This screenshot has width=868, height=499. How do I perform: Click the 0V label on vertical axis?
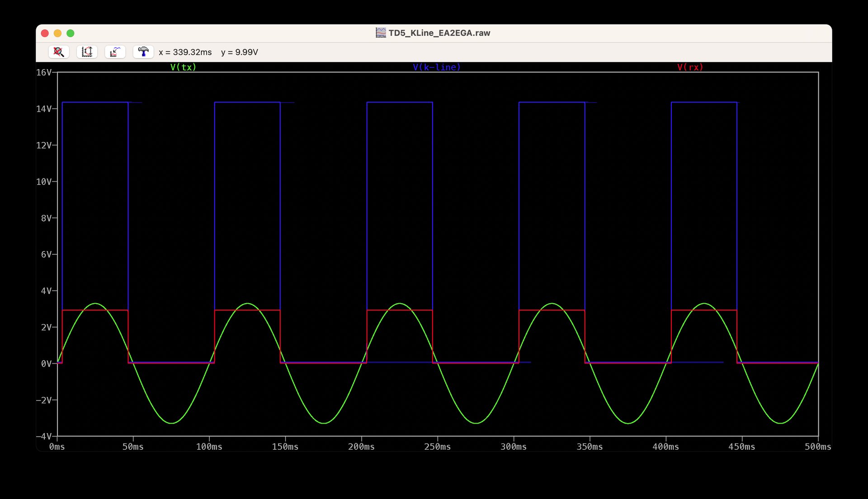(x=47, y=364)
